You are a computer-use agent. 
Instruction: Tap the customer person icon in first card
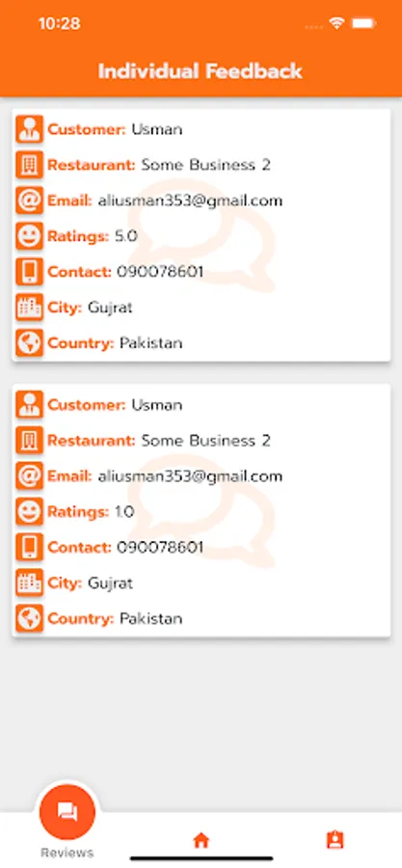(29, 129)
